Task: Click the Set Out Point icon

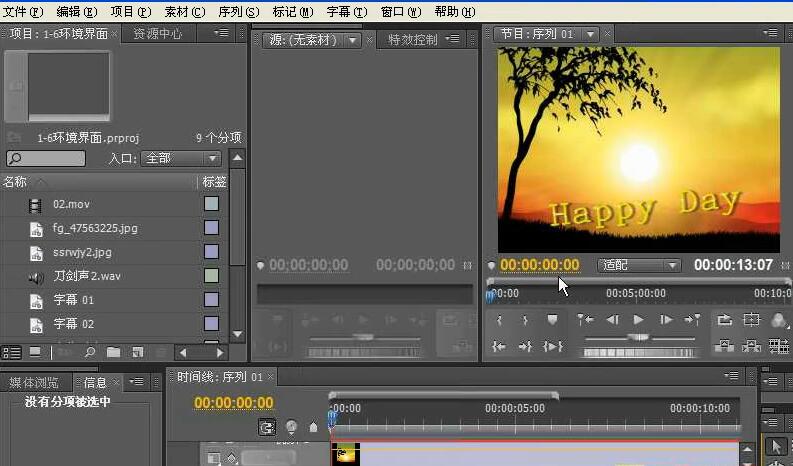Action: 525,320
